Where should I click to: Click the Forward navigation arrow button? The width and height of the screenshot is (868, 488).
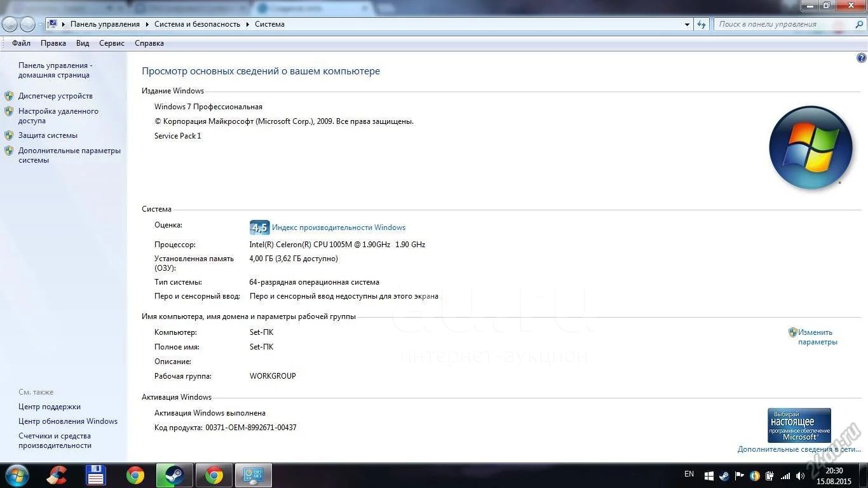pyautogui.click(x=27, y=25)
